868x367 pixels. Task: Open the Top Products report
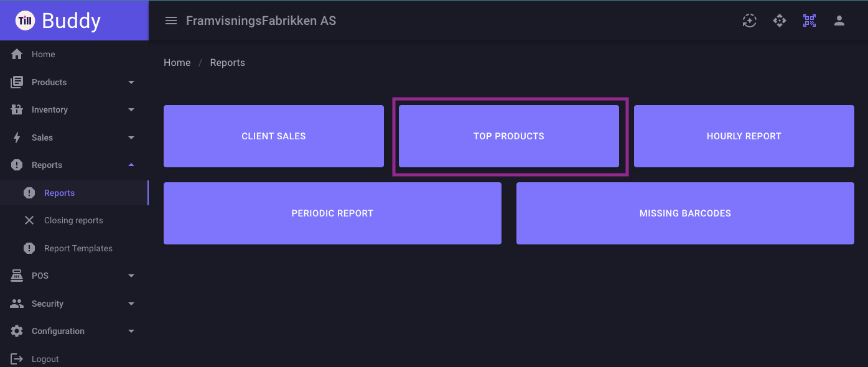click(509, 136)
